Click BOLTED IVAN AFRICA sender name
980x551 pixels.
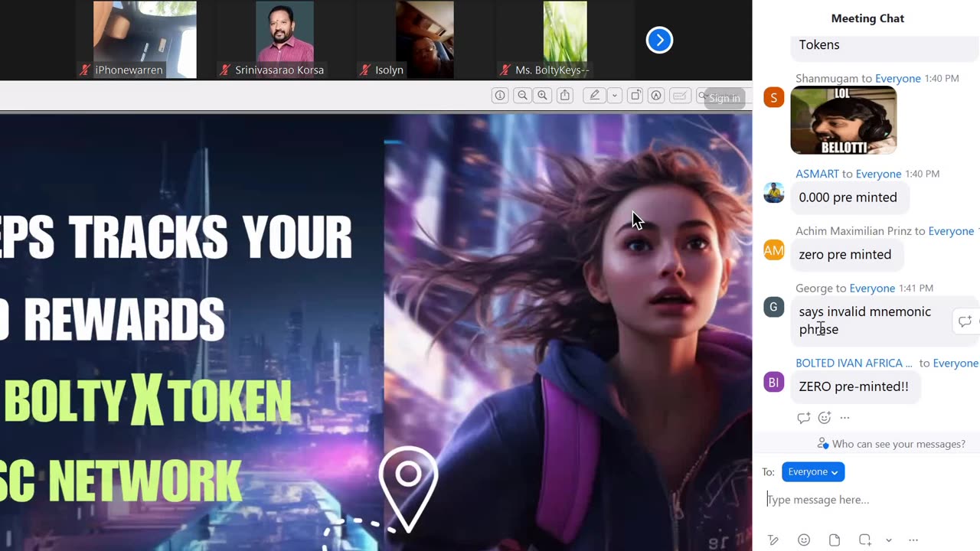point(854,363)
